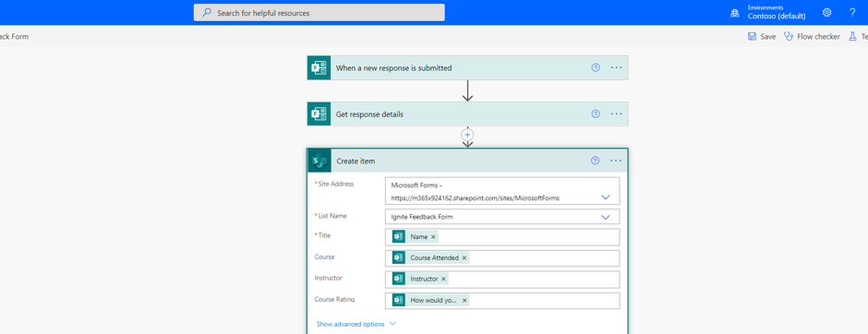
Task: Remove the Instructor dynamic token
Action: click(443, 279)
